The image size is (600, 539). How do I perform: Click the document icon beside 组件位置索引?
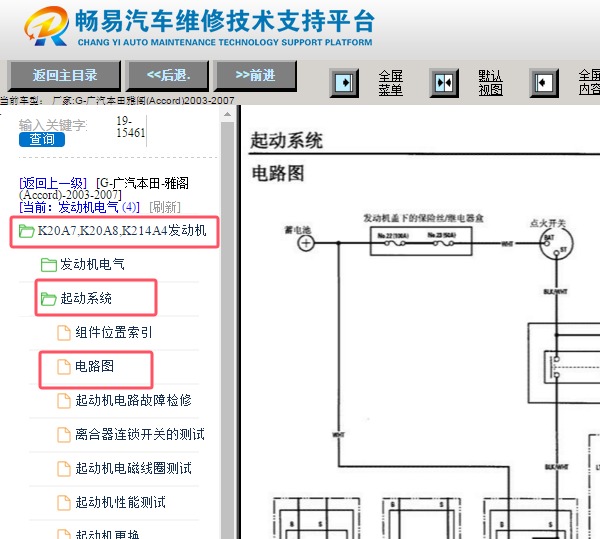click(x=64, y=332)
